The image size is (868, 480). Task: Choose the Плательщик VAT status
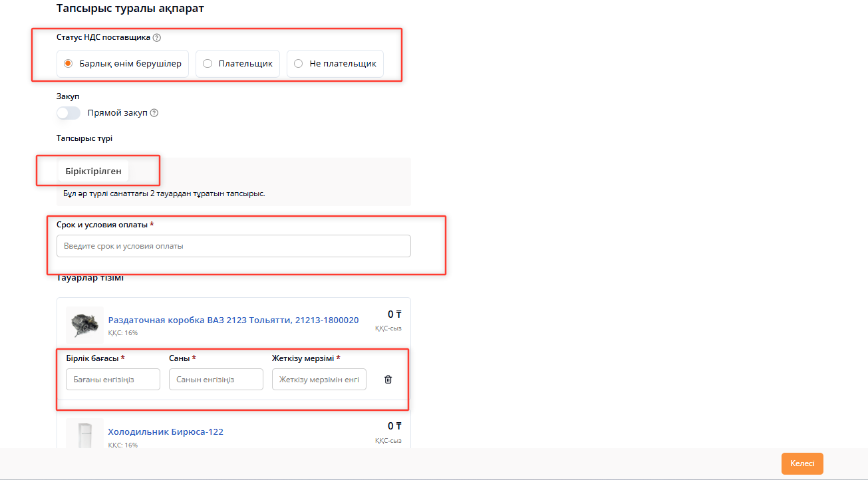(x=208, y=64)
